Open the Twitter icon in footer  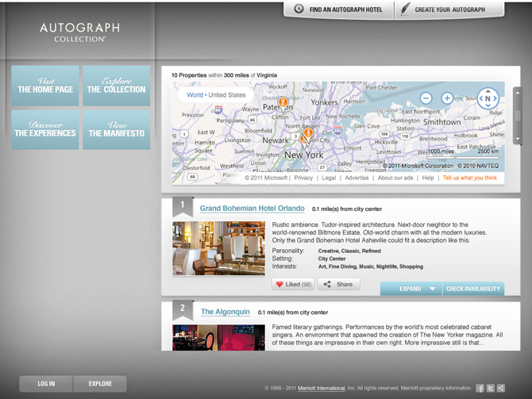(491, 388)
